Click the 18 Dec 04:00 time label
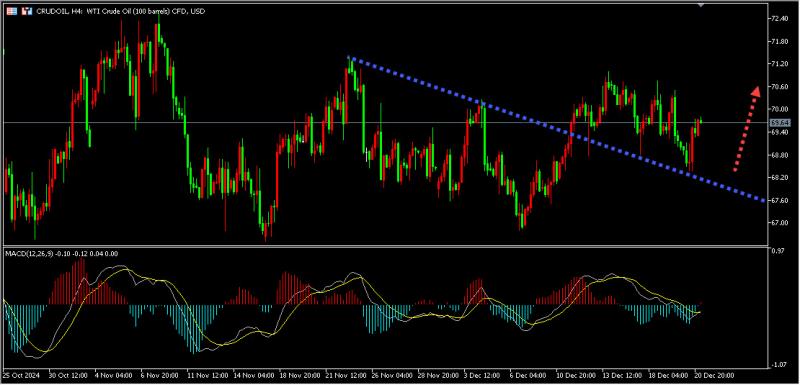The width and height of the screenshot is (800, 385). tap(669, 374)
